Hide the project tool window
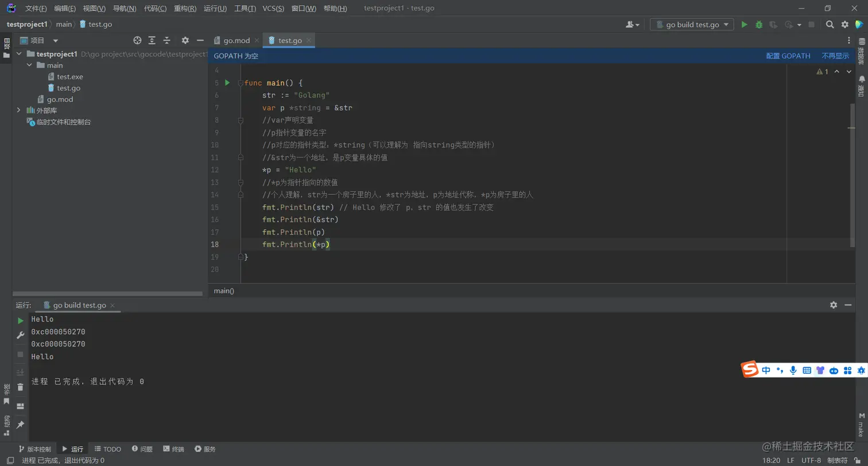868x466 pixels. 200,40
